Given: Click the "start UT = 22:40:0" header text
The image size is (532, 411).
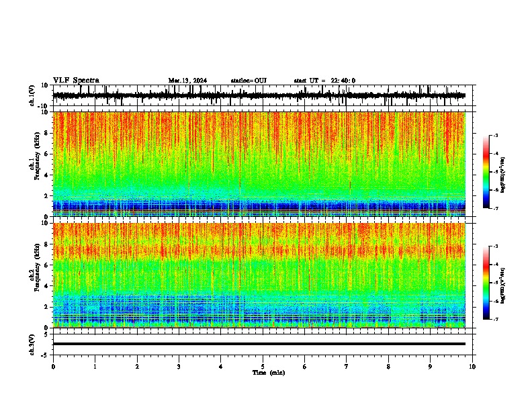Looking at the screenshot, I should coord(324,81).
